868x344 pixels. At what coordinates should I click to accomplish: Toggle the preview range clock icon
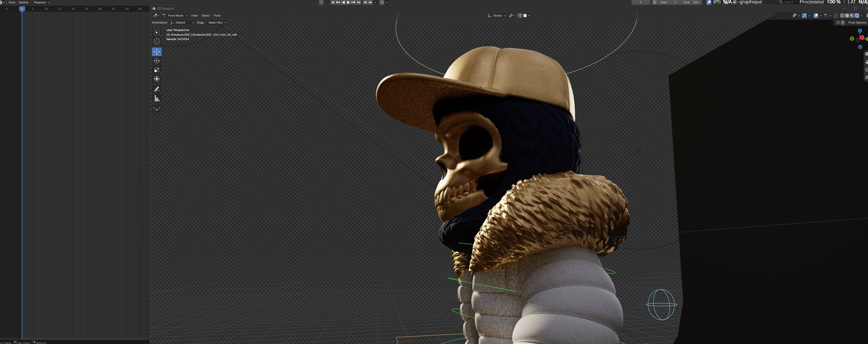tap(654, 2)
